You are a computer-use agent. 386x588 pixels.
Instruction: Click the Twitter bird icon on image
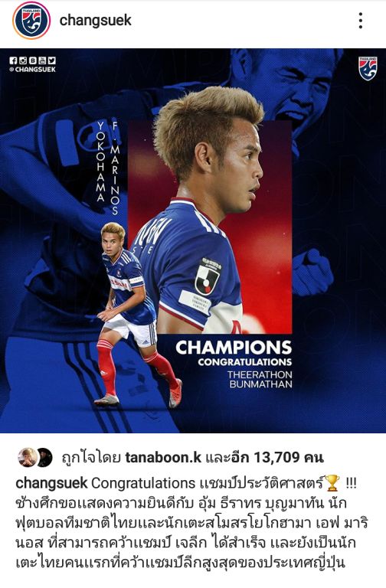52,60
